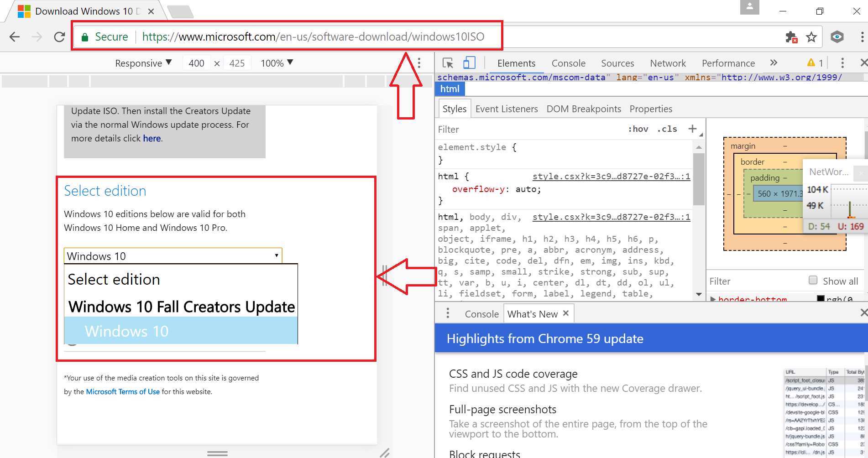Open device toolbar more options menu
The width and height of the screenshot is (868, 458).
pyautogui.click(x=419, y=63)
